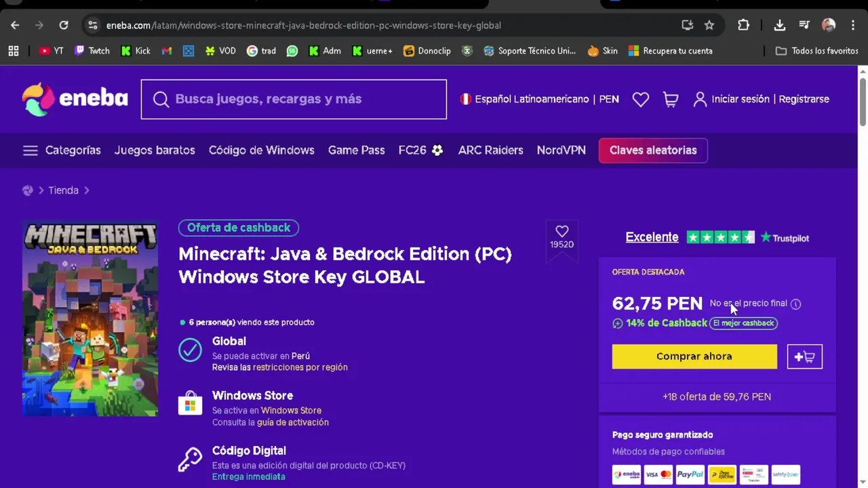
Task: Expand +18 oferta de 59,76 PEN
Action: point(717,396)
